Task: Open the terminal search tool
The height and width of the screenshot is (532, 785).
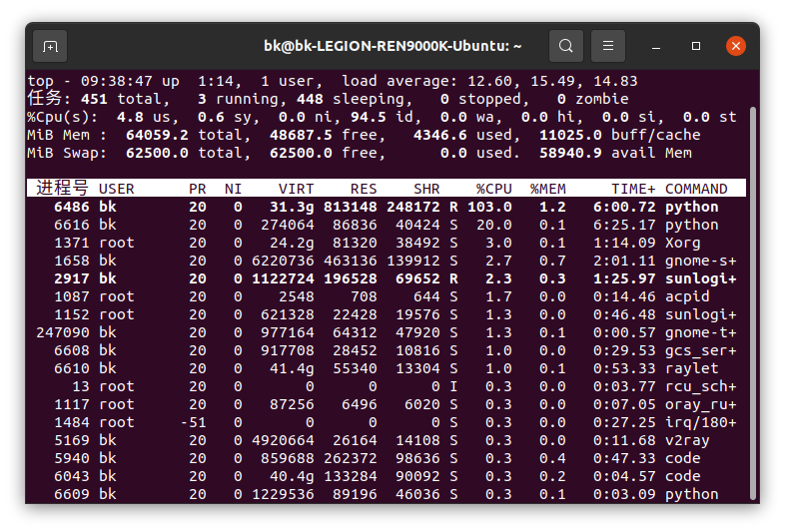Action: pyautogui.click(x=566, y=46)
